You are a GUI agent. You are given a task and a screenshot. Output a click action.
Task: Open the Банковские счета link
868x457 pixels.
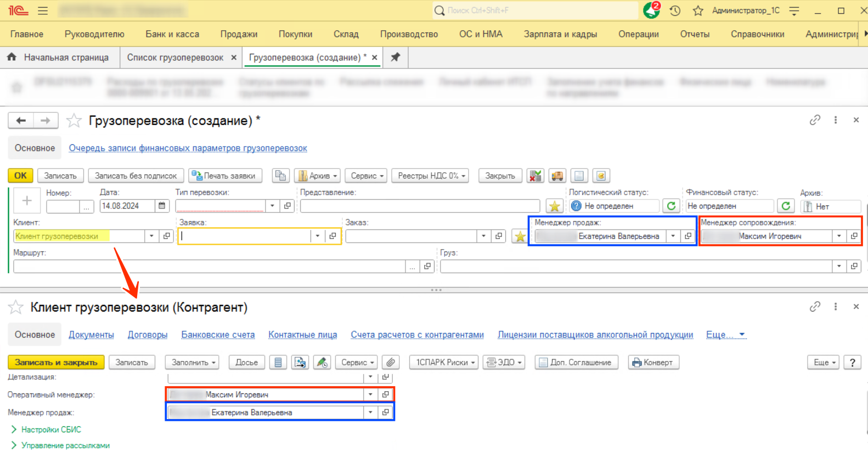point(218,335)
